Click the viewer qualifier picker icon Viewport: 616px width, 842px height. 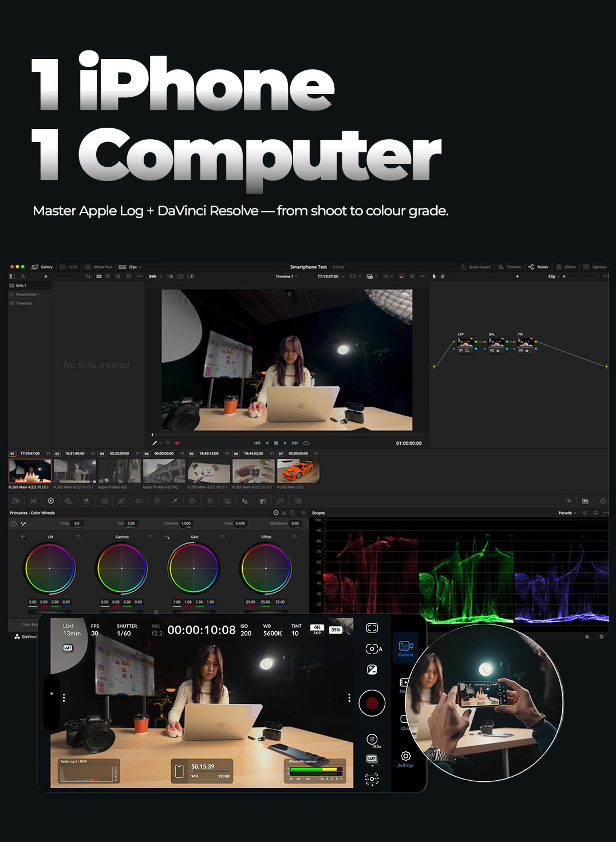(155, 443)
